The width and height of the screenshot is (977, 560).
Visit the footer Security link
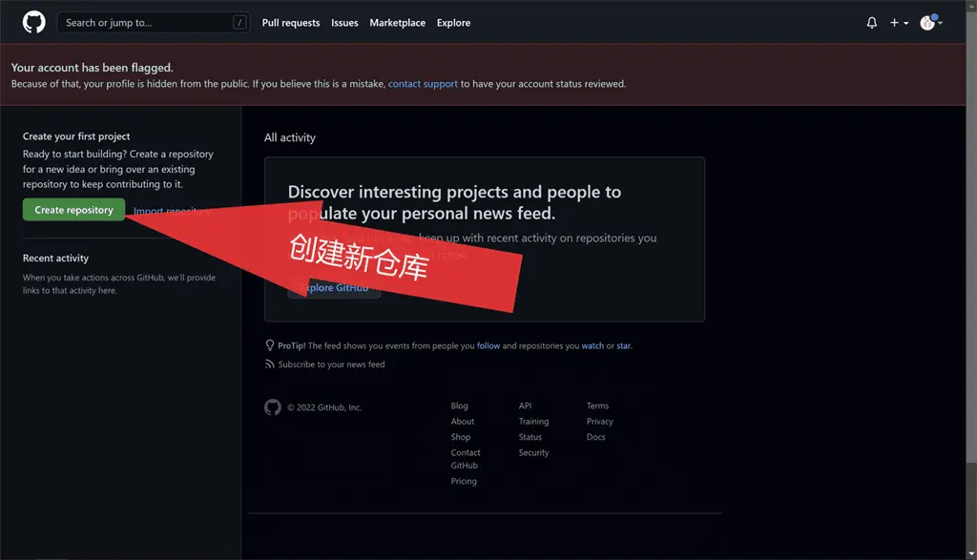click(x=533, y=453)
